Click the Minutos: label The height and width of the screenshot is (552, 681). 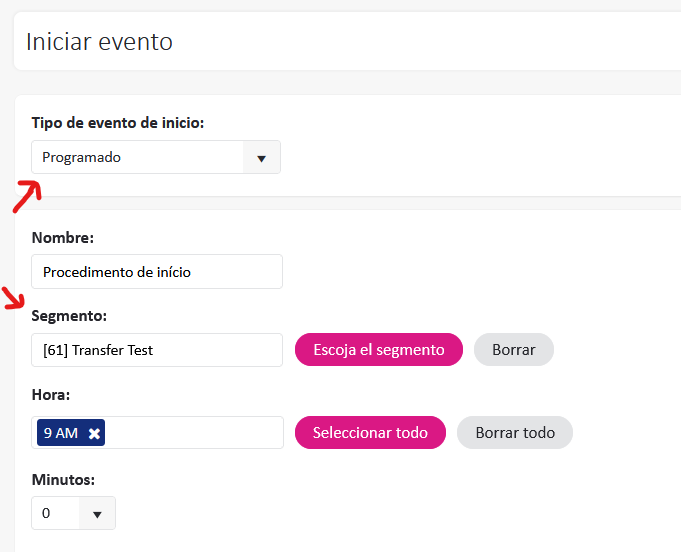63,480
